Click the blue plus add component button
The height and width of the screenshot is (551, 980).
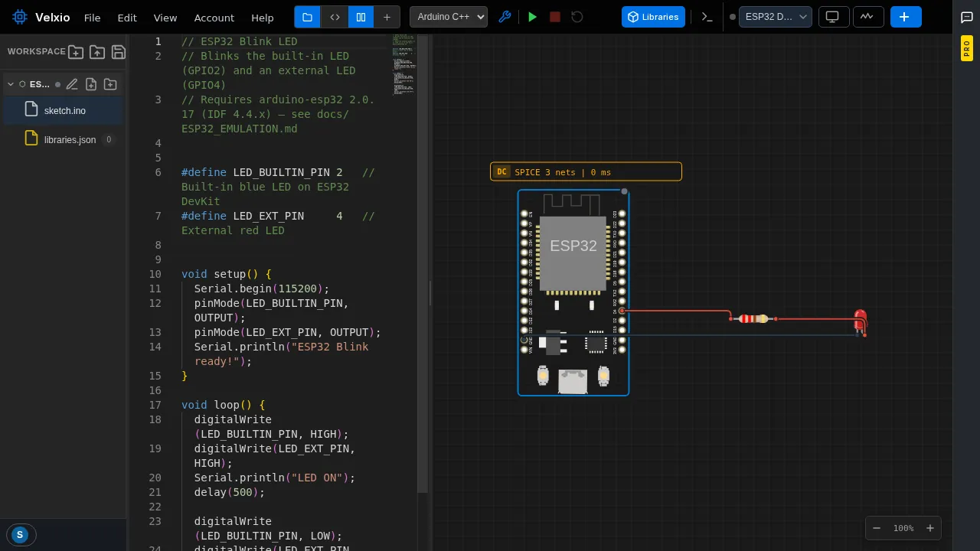pyautogui.click(x=904, y=17)
